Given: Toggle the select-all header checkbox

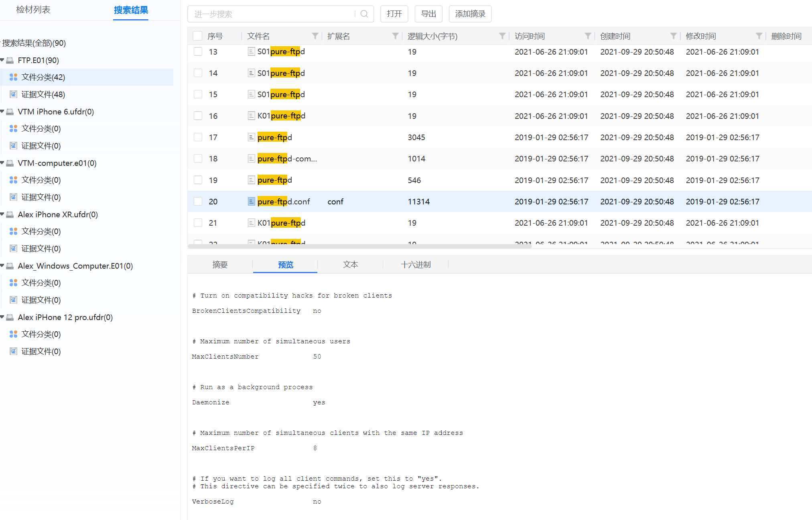Looking at the screenshot, I should coord(197,36).
